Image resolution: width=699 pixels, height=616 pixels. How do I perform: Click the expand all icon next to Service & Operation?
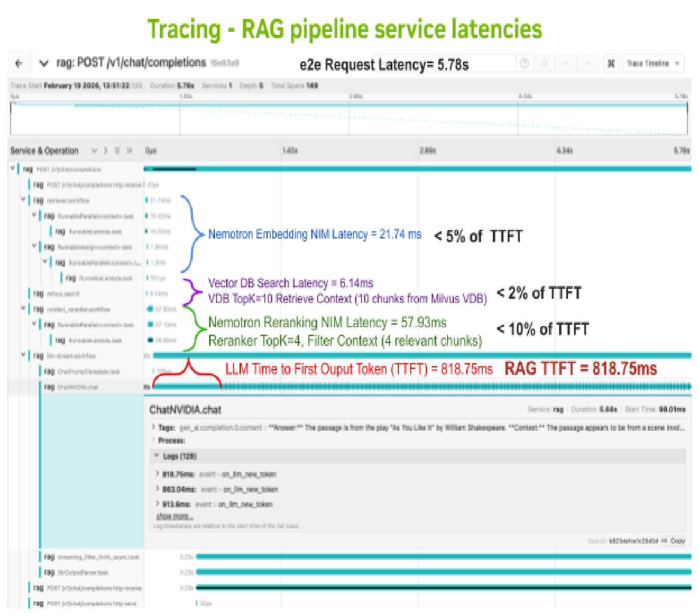pyautogui.click(x=117, y=150)
